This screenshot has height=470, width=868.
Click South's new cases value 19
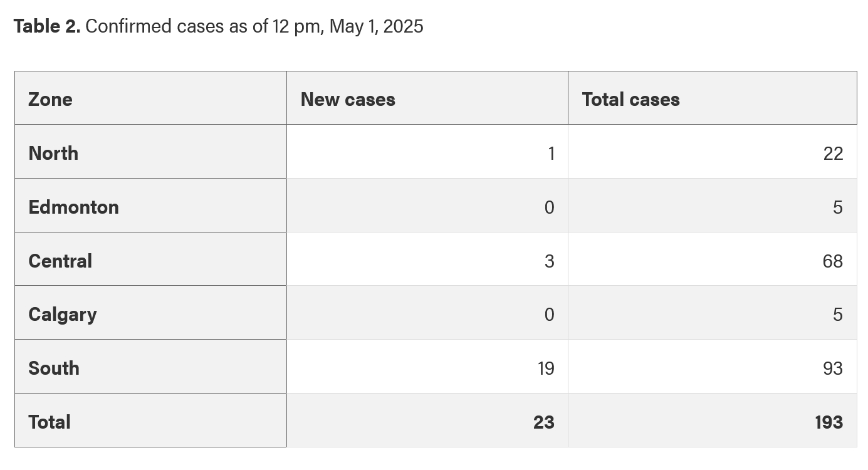click(x=546, y=368)
